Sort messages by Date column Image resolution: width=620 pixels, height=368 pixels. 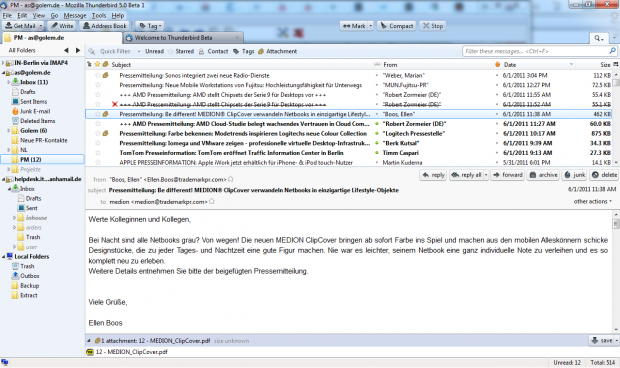point(538,64)
